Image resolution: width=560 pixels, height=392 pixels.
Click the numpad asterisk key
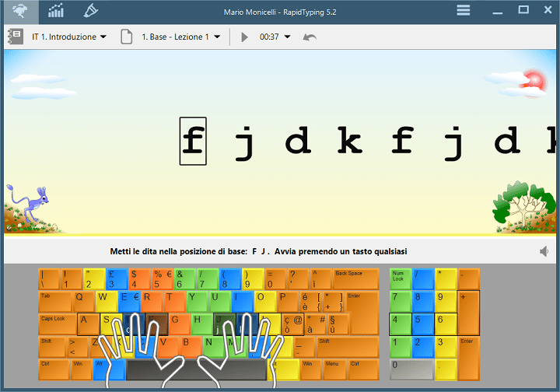[x=446, y=278]
